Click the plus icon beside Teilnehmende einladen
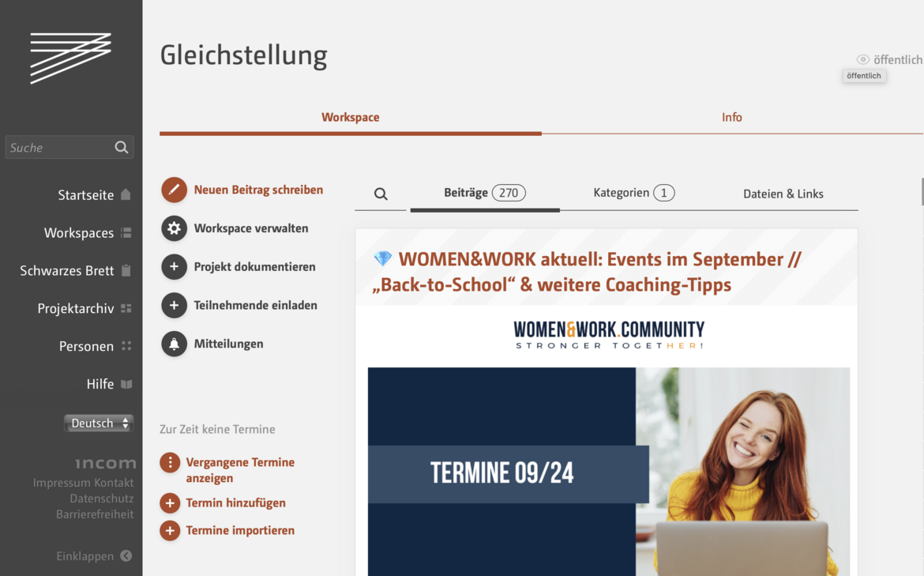The width and height of the screenshot is (924, 576). tap(174, 306)
